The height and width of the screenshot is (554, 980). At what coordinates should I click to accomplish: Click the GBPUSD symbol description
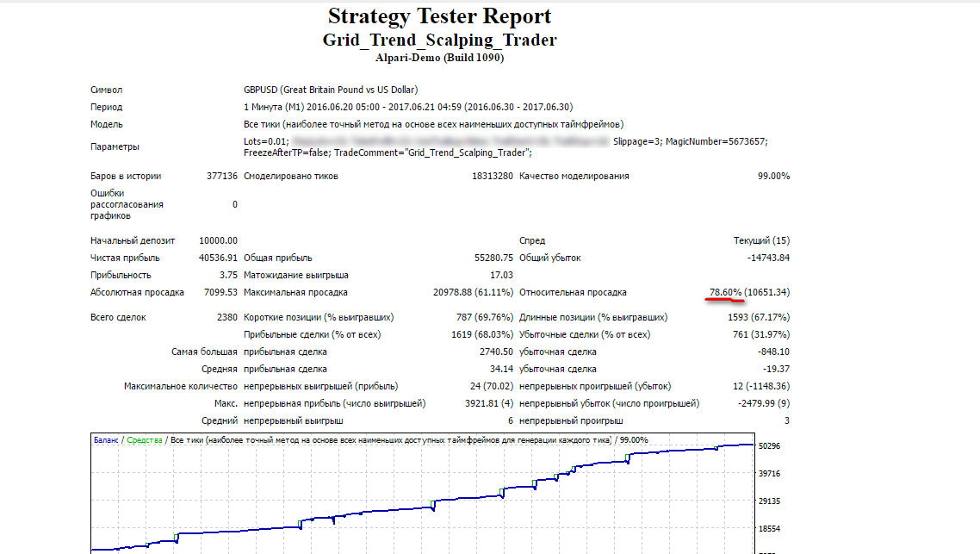point(331,90)
